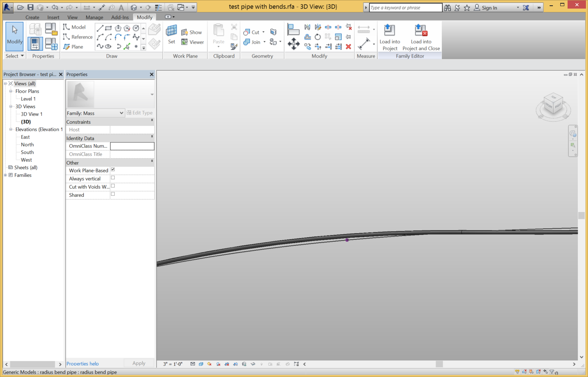The width and height of the screenshot is (588, 377).
Task: Collapse the Views (all) tree node
Action: pos(5,83)
